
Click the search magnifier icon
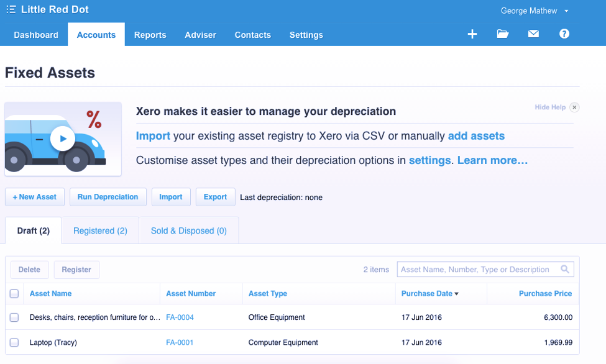[x=564, y=270]
